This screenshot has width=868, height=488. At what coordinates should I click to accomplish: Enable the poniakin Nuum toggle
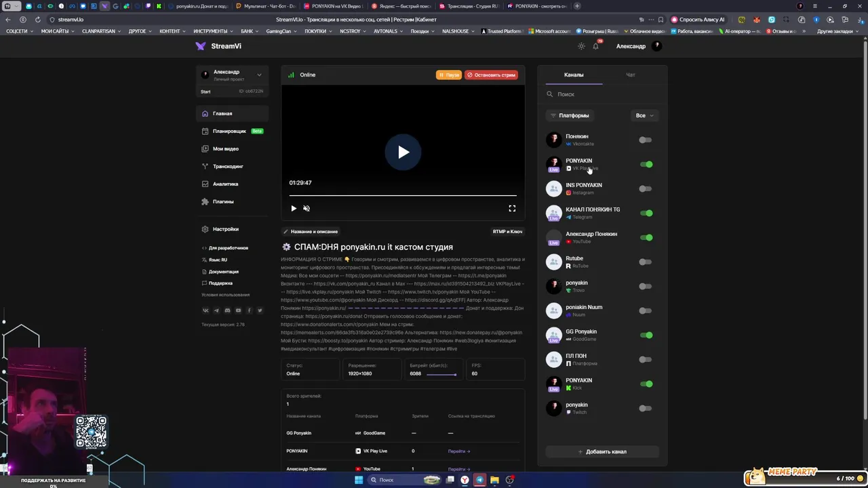point(646,311)
